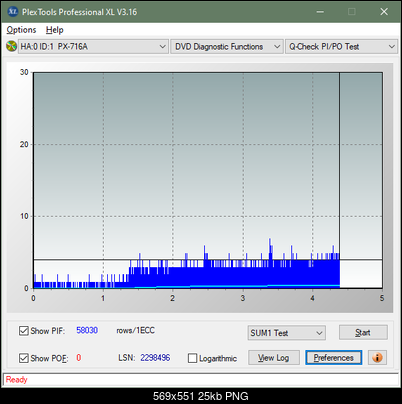Image resolution: width=402 pixels, height=404 pixels.
Task: Expand the DVD Diagnostic Functions dropdown
Action: coord(227,47)
